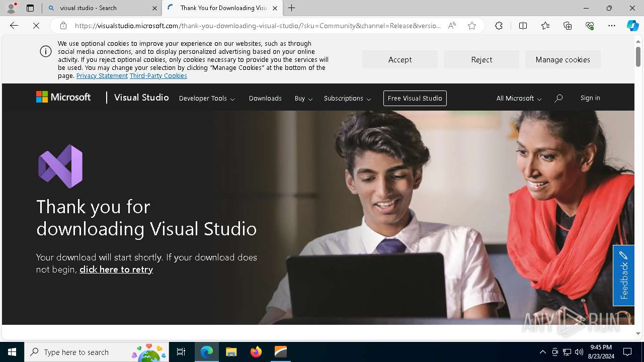Open the Copilot sidebar icon

tap(632, 26)
